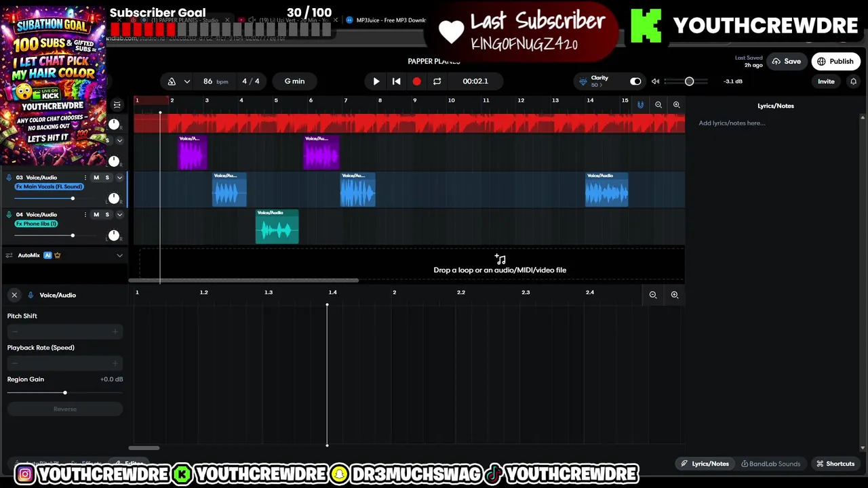Click the Invite button

pyautogui.click(x=826, y=81)
